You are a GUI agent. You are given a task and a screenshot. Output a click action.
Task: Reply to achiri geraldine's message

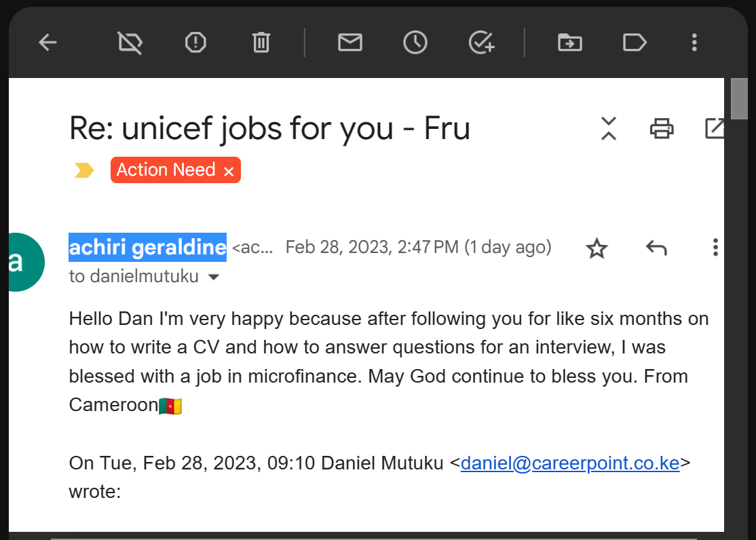[656, 248]
